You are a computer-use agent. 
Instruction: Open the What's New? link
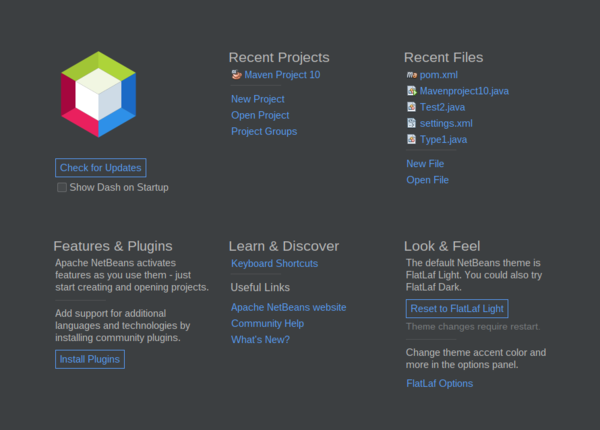[x=260, y=339]
